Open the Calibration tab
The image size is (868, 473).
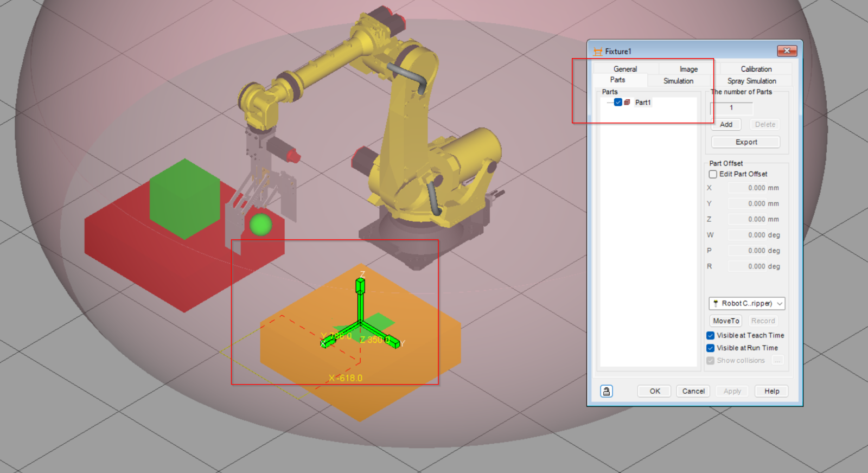(x=756, y=69)
